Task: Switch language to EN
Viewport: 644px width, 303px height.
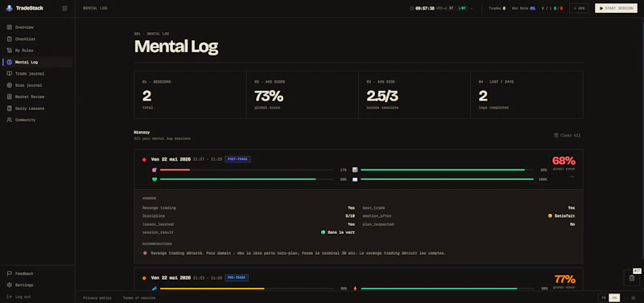Action: (x=614, y=298)
